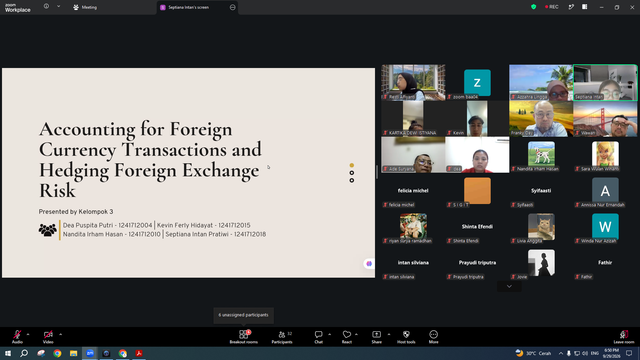
Task: Click the Share screen icon
Action: coord(376,334)
